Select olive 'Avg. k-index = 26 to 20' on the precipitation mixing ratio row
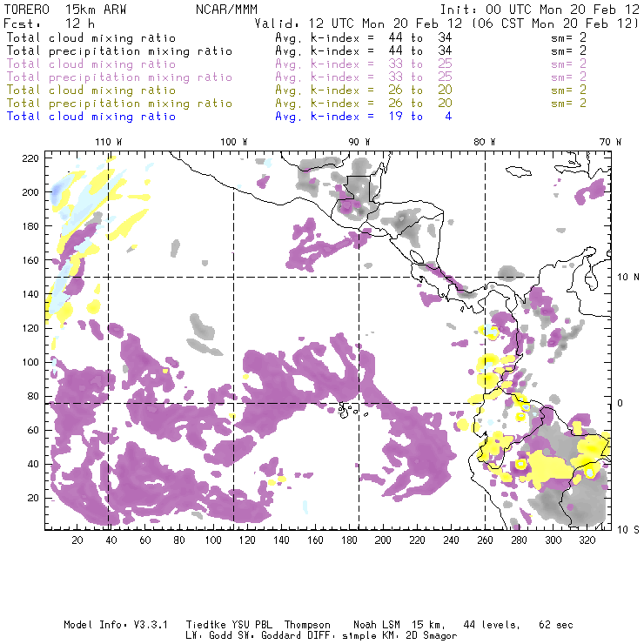Image resolution: width=644 pixels, height=644 pixels. tap(364, 104)
